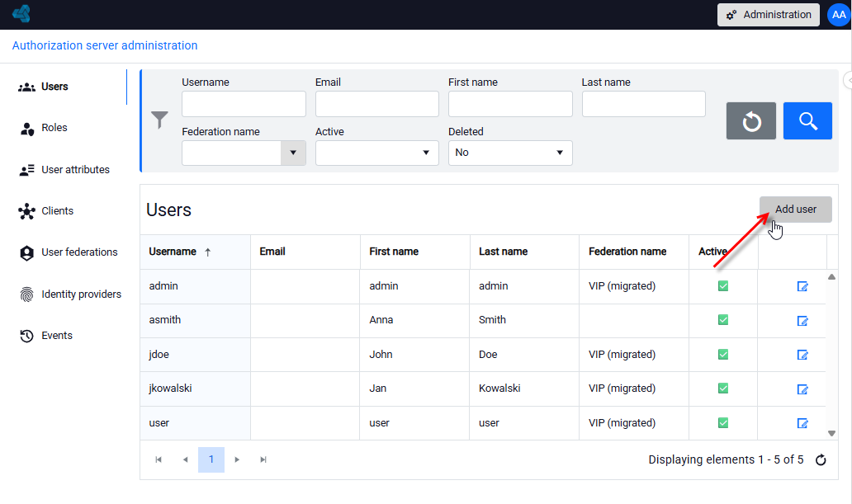The width and height of the screenshot is (852, 504).
Task: Go to the first page of users
Action: pos(159,459)
